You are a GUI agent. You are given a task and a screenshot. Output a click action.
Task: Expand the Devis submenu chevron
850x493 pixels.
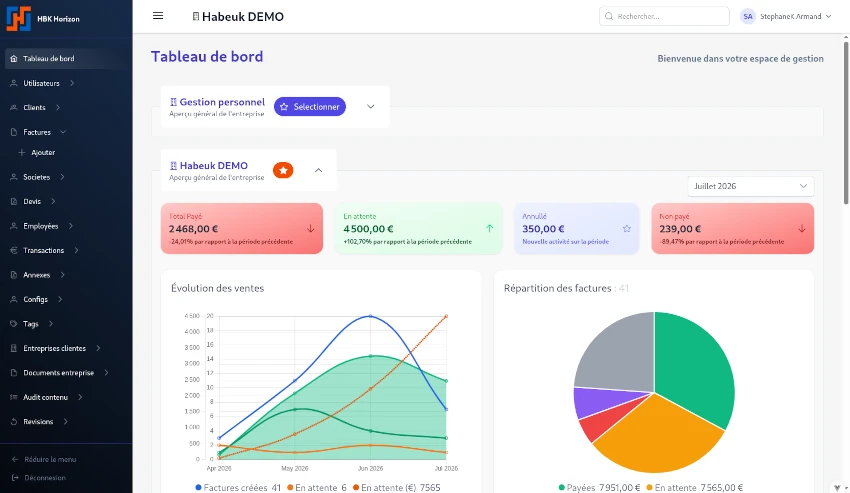[53, 201]
